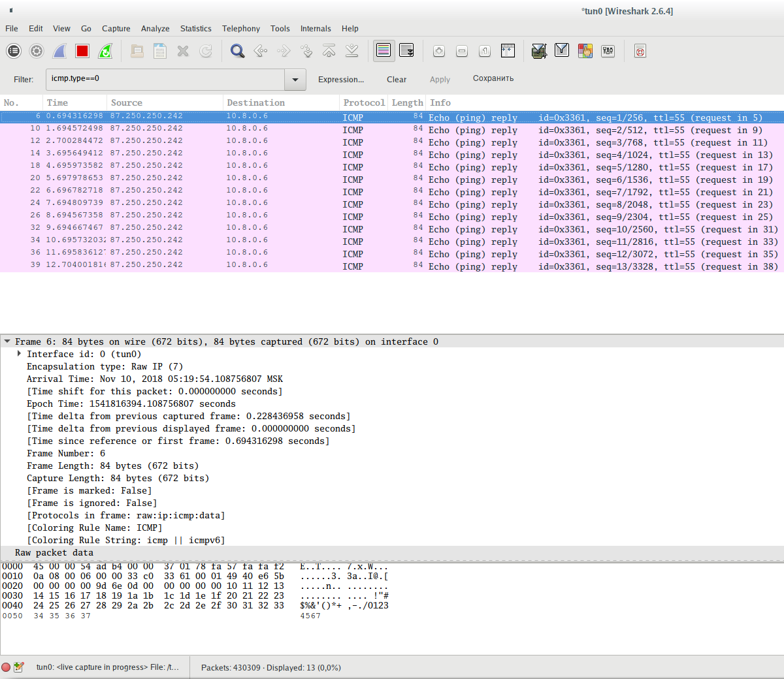Image resolution: width=784 pixels, height=679 pixels.
Task: Sort by the Source column header
Action: (x=165, y=103)
